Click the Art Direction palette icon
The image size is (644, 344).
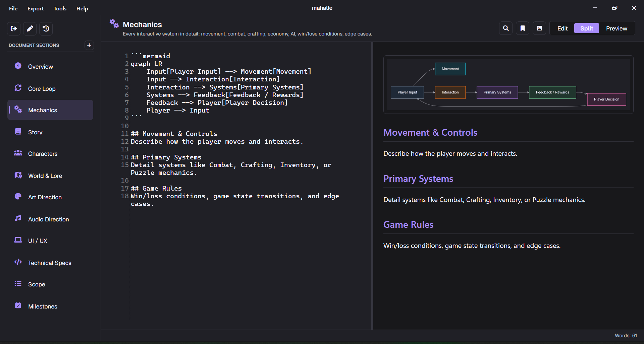18,197
